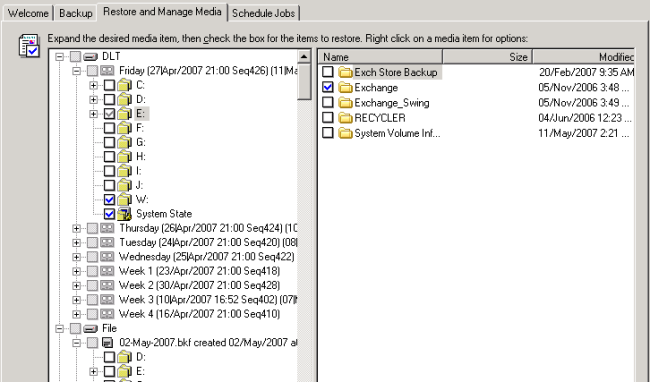Click the Exch Store Backup folder icon

coord(345,72)
